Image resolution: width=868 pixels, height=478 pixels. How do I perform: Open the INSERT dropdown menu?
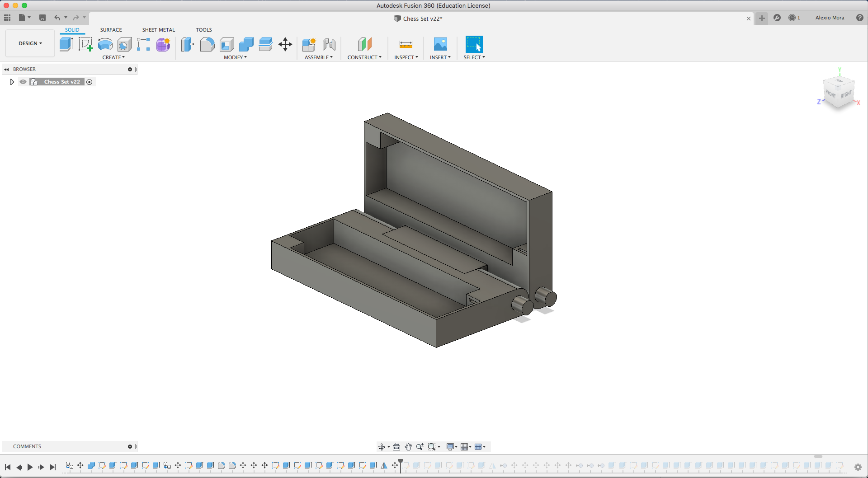click(x=440, y=57)
